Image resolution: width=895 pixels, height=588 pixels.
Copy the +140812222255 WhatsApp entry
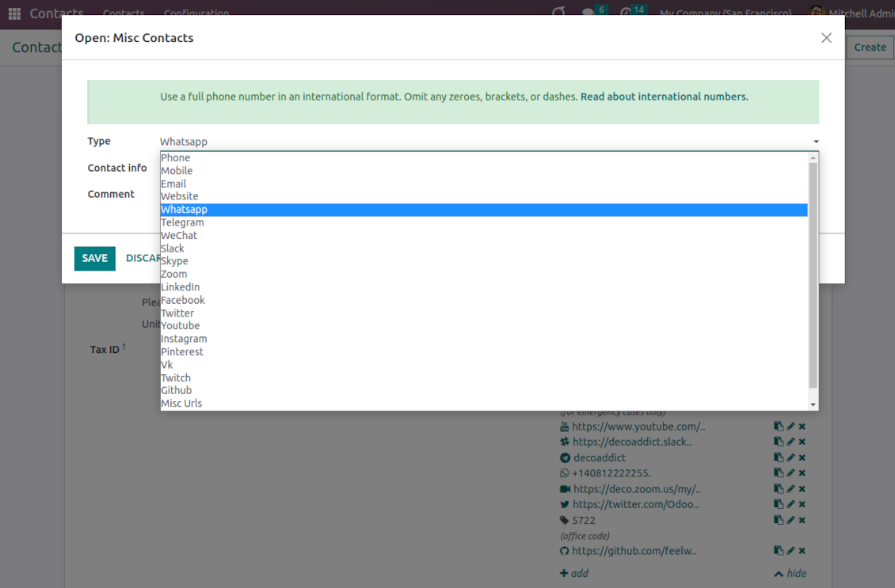[x=778, y=472]
